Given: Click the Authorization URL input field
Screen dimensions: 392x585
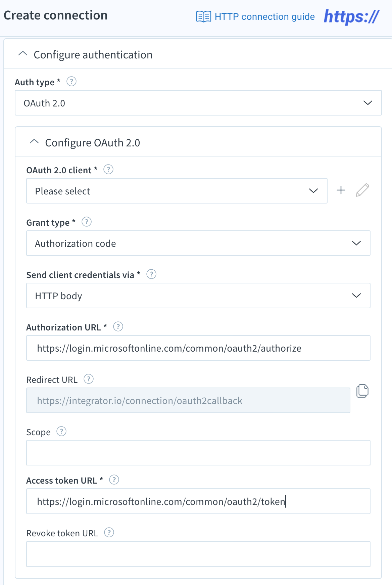Looking at the screenshot, I should click(198, 348).
